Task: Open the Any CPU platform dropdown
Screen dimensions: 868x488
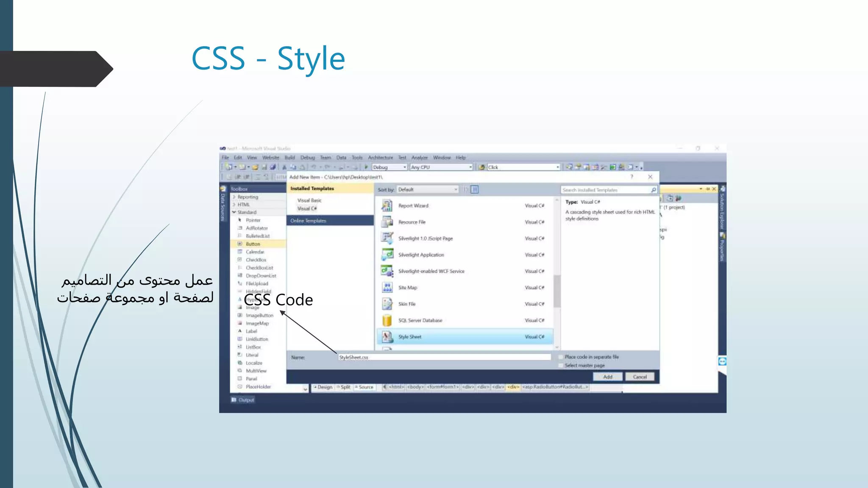Action: [x=441, y=167]
